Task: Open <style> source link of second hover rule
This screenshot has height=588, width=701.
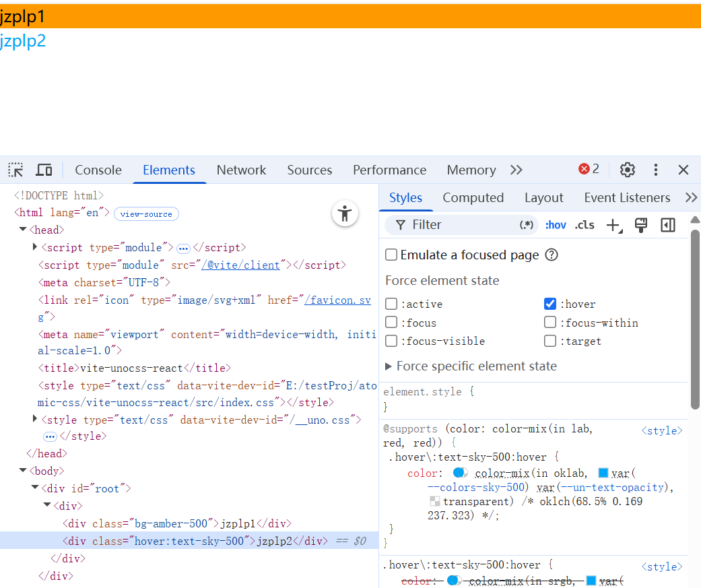Action: coord(662,566)
